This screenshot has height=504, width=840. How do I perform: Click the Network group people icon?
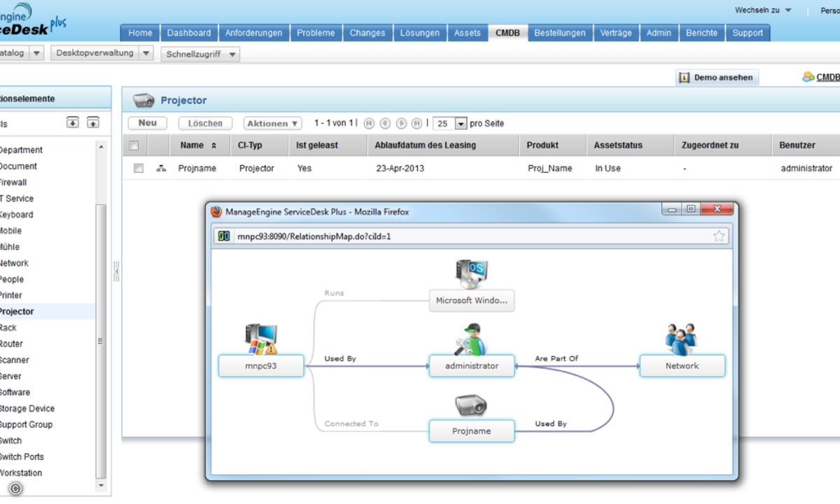681,339
